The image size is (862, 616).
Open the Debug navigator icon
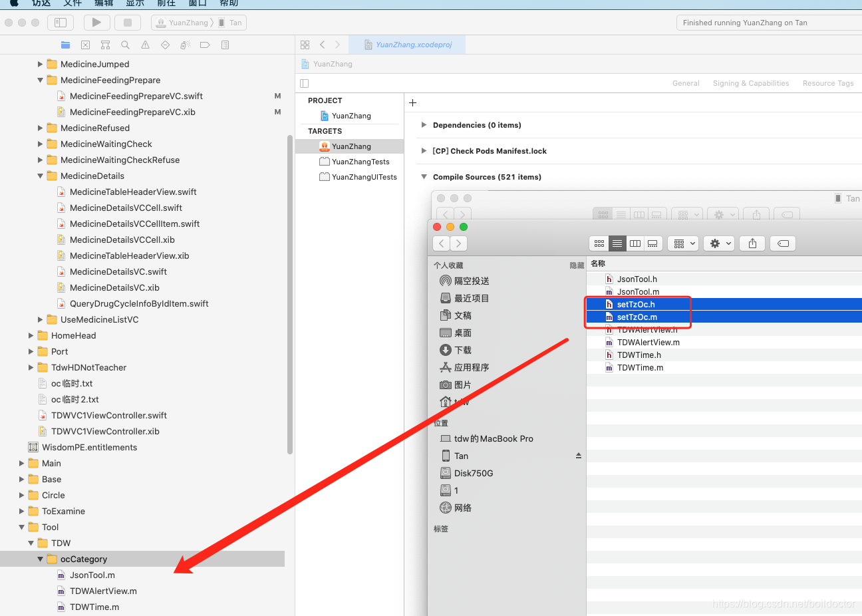(185, 45)
